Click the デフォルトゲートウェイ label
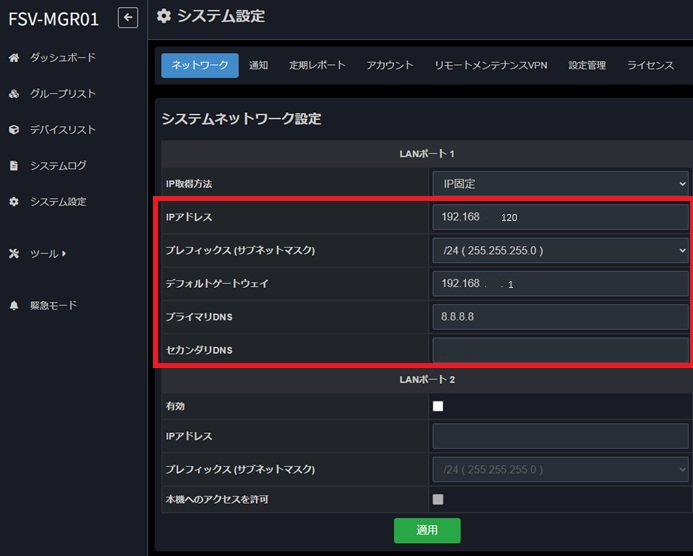Image resolution: width=693 pixels, height=556 pixels. pos(217,284)
